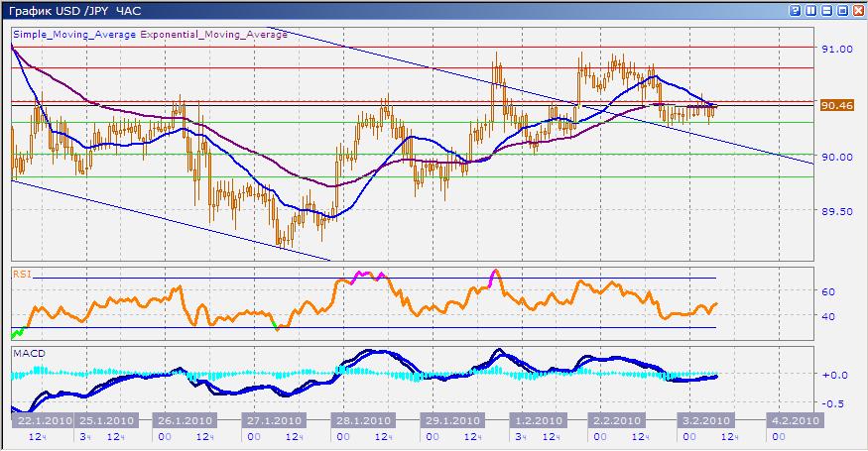Select the Exponential_Moving_Average legend label
The image size is (868, 451).
tap(213, 35)
